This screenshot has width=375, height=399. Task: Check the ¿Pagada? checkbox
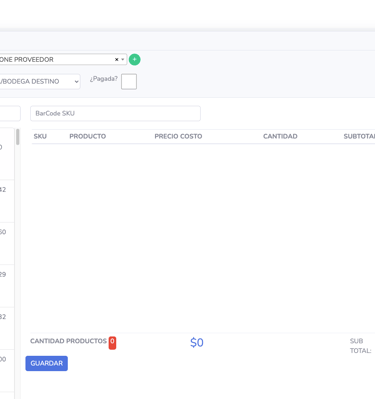tap(129, 82)
